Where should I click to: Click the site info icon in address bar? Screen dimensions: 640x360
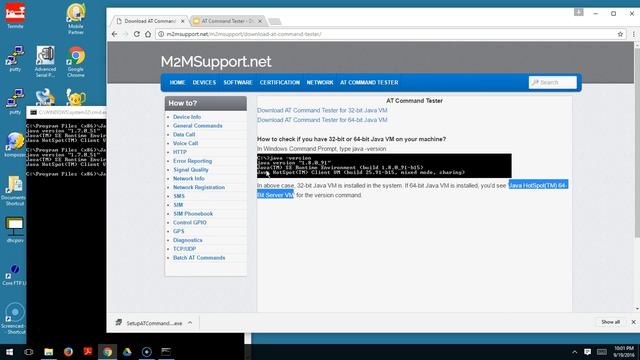pyautogui.click(x=161, y=34)
